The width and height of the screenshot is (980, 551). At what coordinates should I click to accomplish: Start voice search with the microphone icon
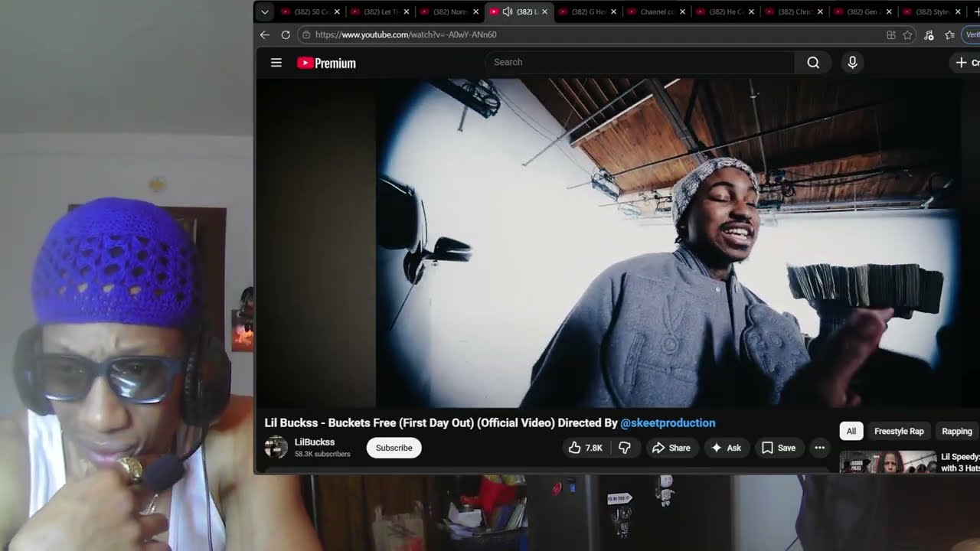852,63
